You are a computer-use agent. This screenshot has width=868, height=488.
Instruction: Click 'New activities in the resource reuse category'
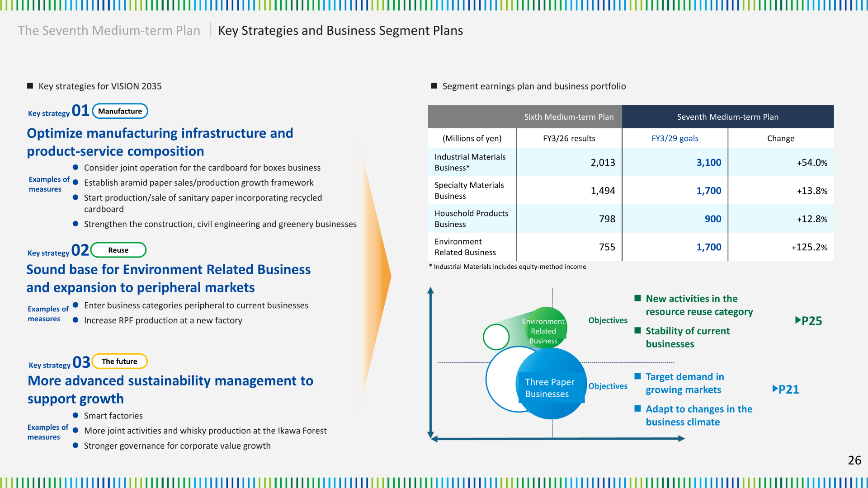point(699,305)
